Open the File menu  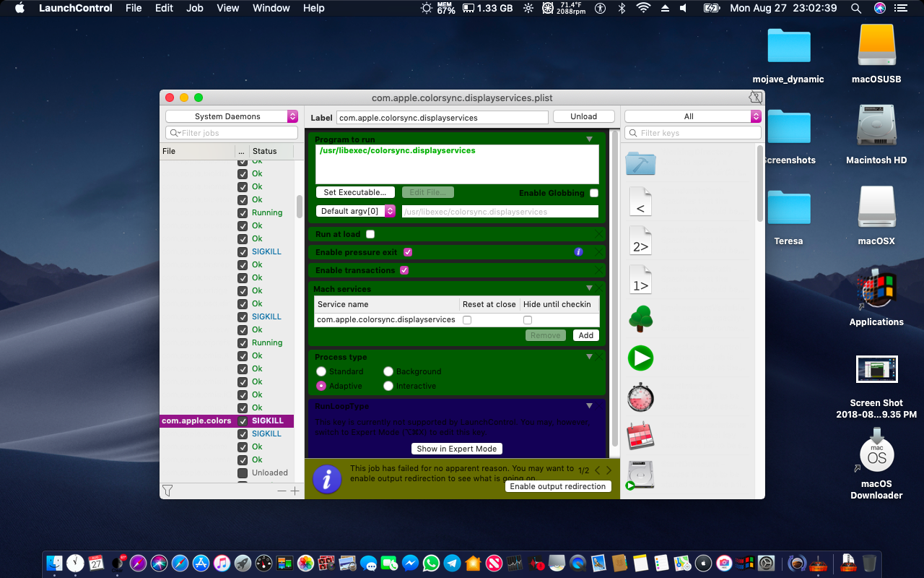pyautogui.click(x=134, y=8)
